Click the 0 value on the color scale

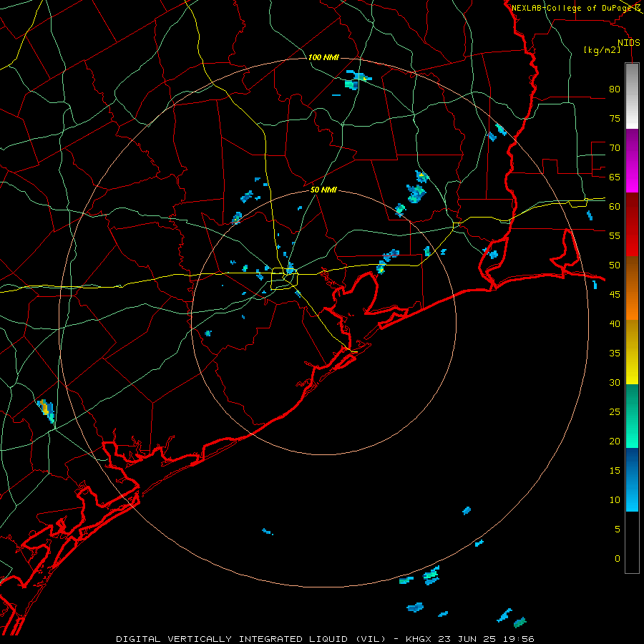click(618, 559)
